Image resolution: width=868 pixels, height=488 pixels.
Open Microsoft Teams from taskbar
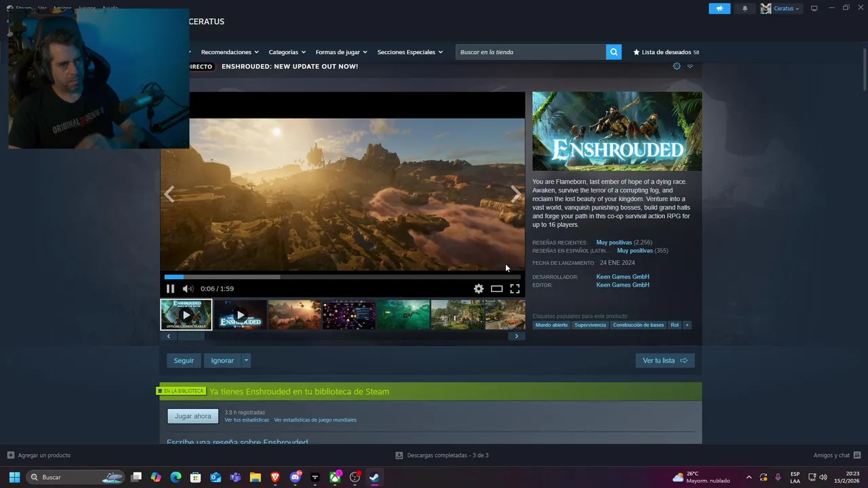coord(235,477)
